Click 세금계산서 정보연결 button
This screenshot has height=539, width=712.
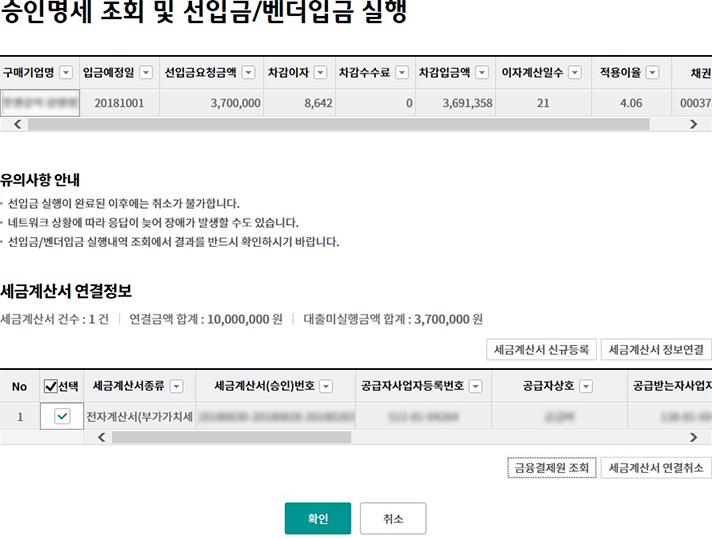coord(657,350)
